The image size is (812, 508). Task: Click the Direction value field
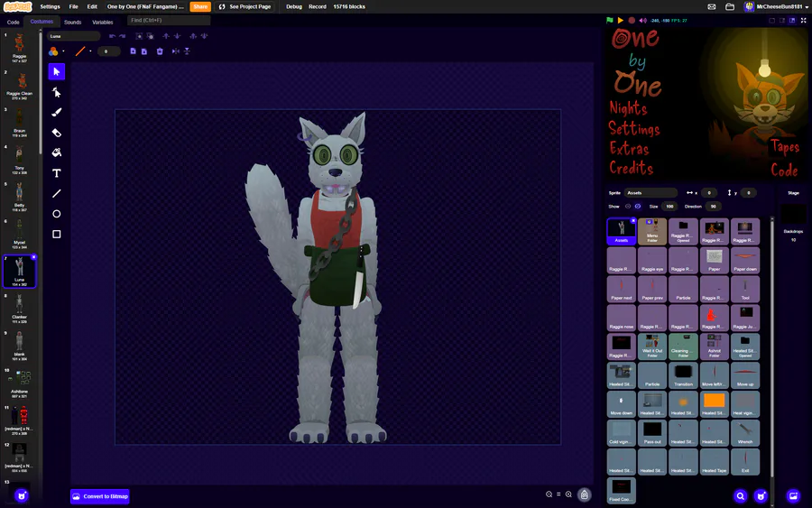pyautogui.click(x=713, y=206)
